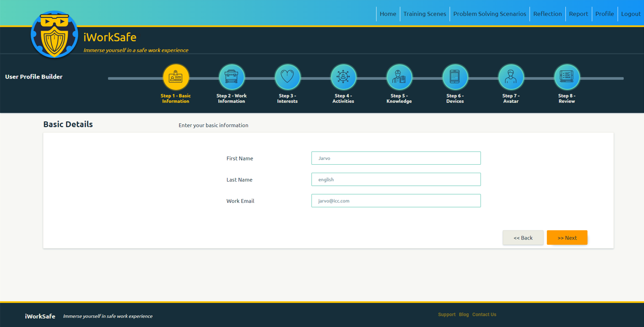Navigate to the Reflection page

(547, 14)
